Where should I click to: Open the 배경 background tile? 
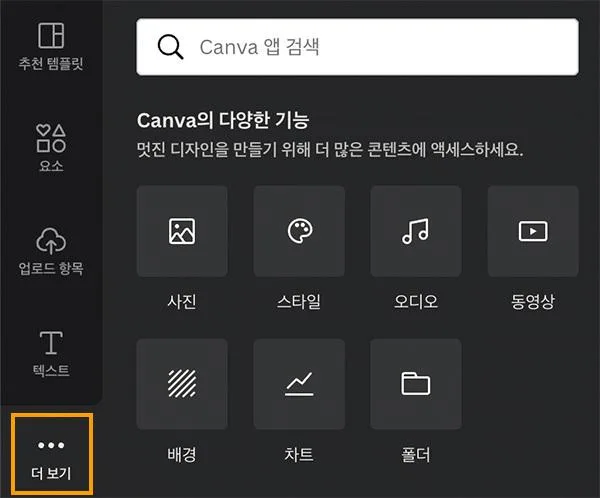182,384
